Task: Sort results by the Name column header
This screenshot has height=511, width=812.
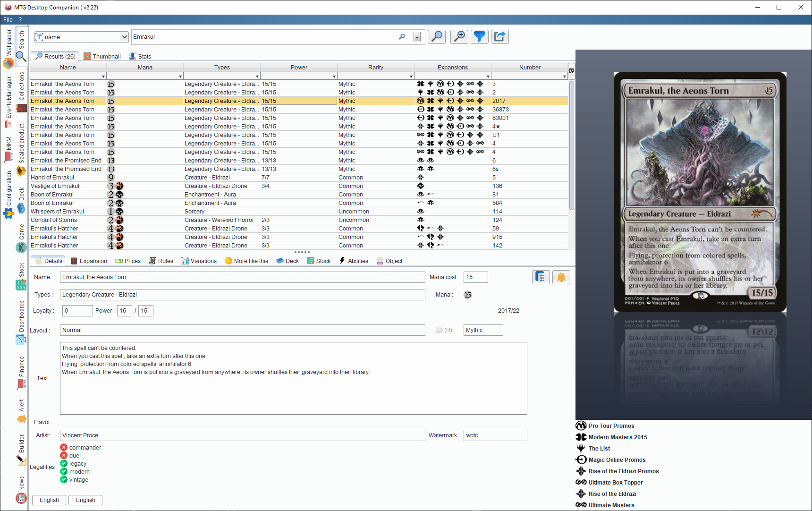Action: pyautogui.click(x=68, y=68)
